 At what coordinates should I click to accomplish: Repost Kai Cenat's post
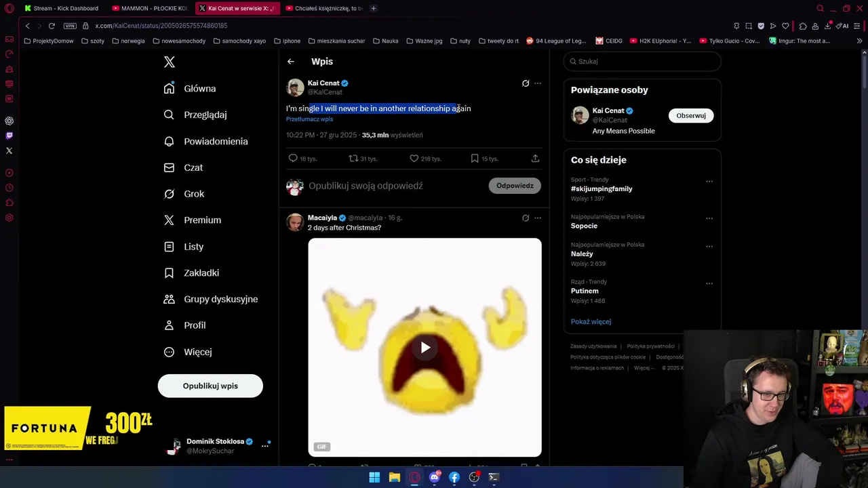353,159
